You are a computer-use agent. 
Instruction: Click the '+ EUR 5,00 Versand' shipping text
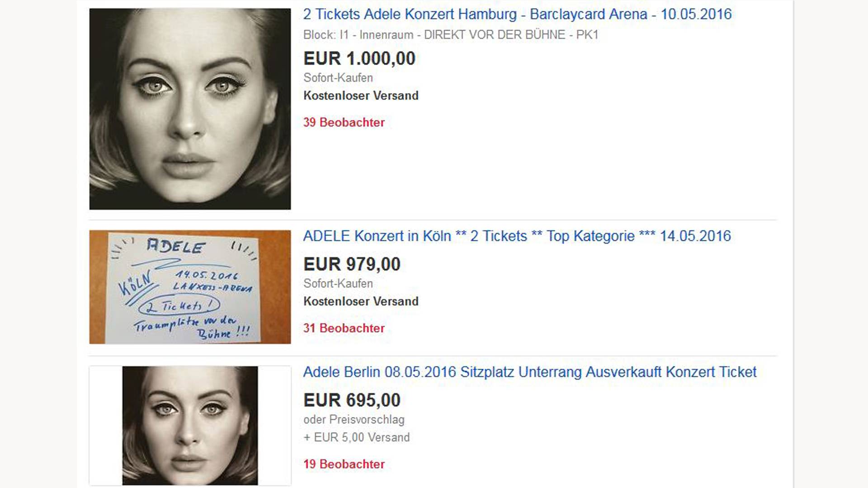pos(357,437)
